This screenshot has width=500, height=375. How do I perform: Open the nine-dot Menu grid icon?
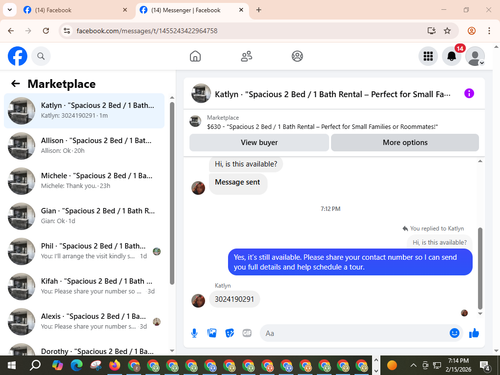428,56
